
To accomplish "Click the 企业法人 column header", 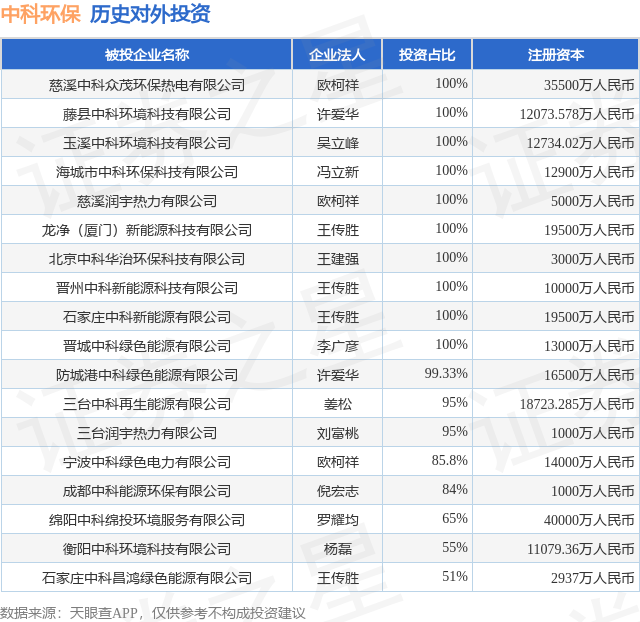I will (337, 55).
